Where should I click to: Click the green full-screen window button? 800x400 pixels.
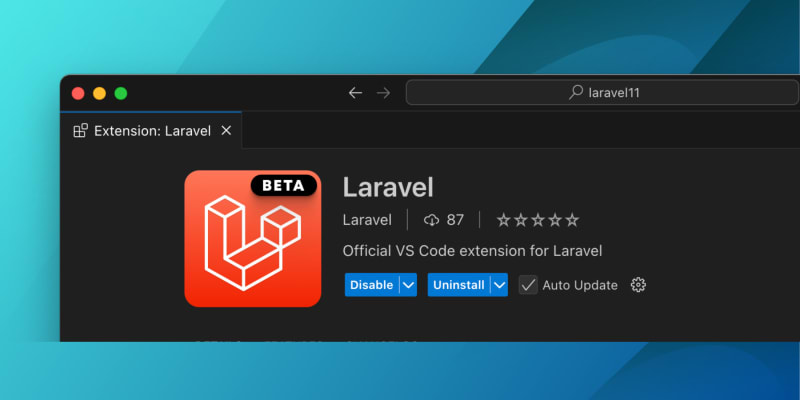(x=121, y=93)
